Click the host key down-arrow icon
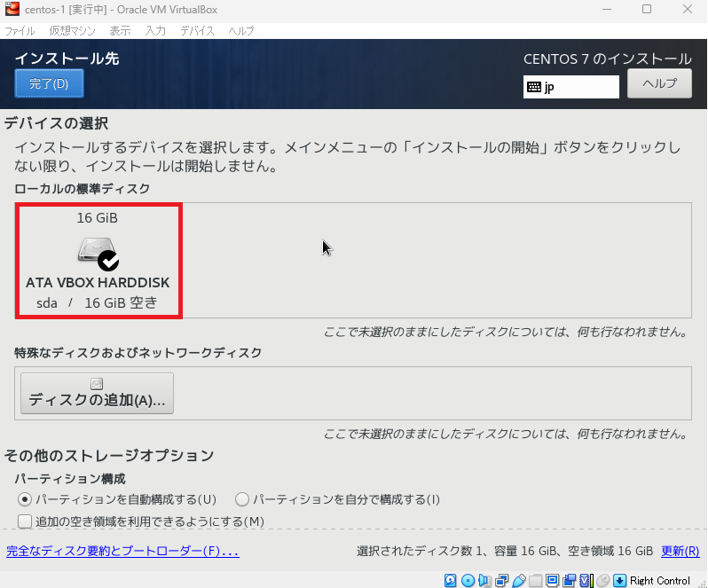Screen dimensions: 708x588 620,580
